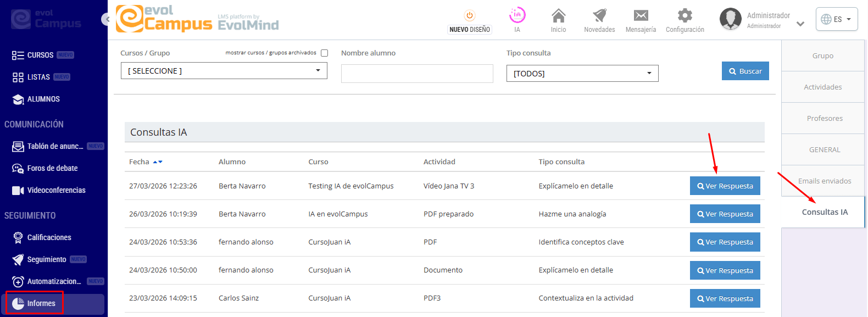The width and height of the screenshot is (868, 317).
Task: Open Informes pie chart icon
Action: pyautogui.click(x=18, y=304)
